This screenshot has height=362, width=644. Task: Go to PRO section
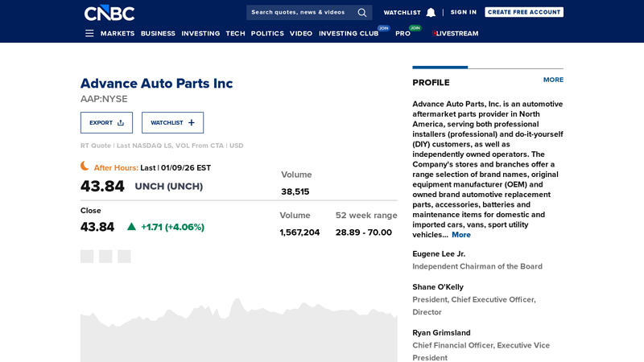coord(403,33)
